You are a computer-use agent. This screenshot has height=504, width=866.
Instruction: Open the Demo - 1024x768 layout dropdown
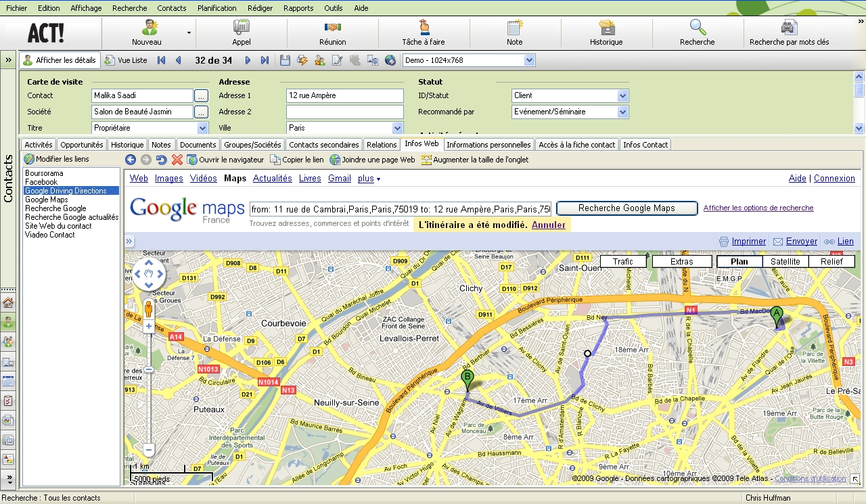click(529, 60)
